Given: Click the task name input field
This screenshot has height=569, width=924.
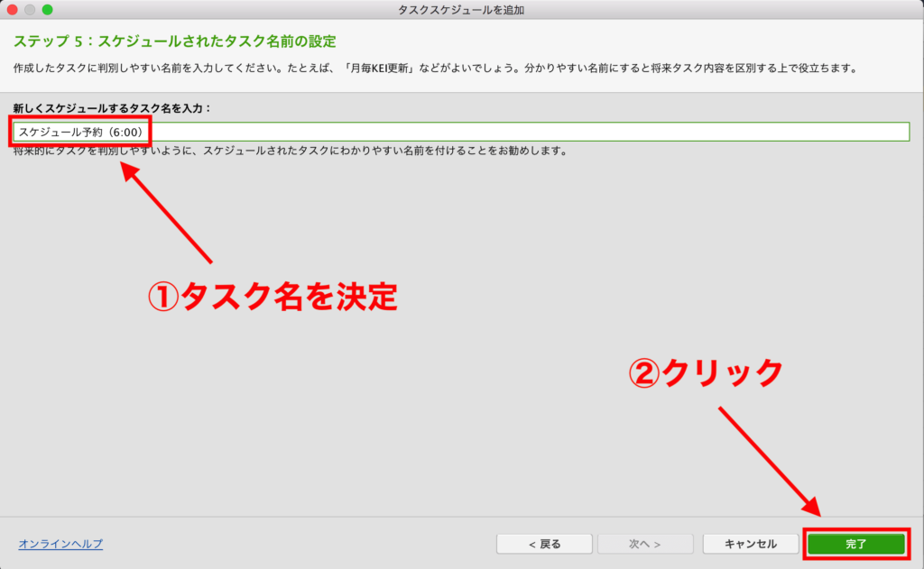Looking at the screenshot, I should (461, 132).
